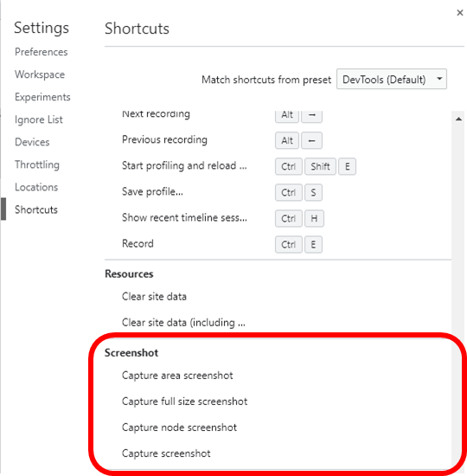Image resolution: width=467 pixels, height=476 pixels.
Task: Click the Previous recording shortcut row
Action: pyautogui.click(x=278, y=140)
